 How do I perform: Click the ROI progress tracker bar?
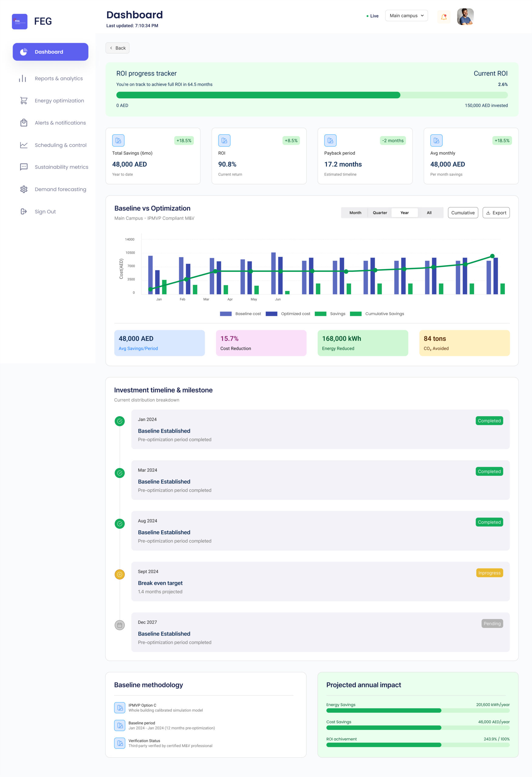pyautogui.click(x=312, y=95)
